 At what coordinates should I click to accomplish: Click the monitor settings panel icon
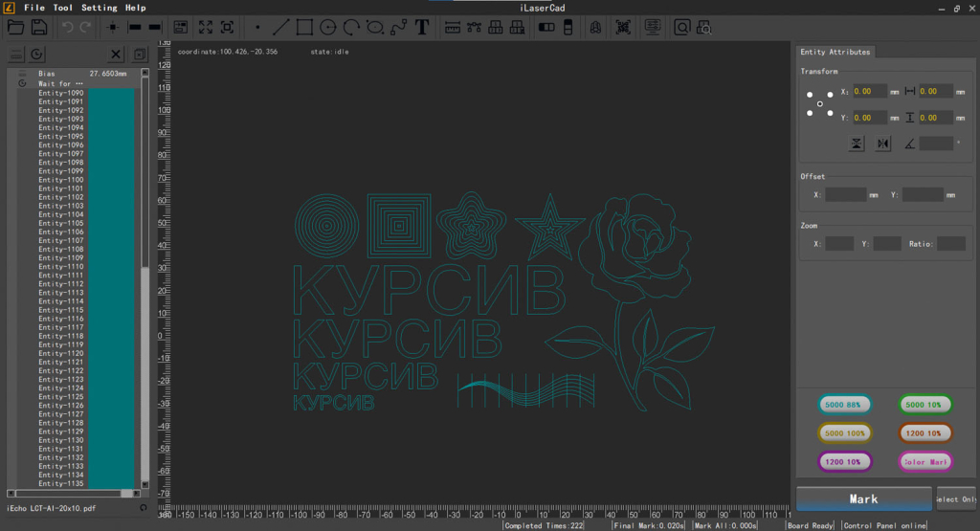point(653,28)
